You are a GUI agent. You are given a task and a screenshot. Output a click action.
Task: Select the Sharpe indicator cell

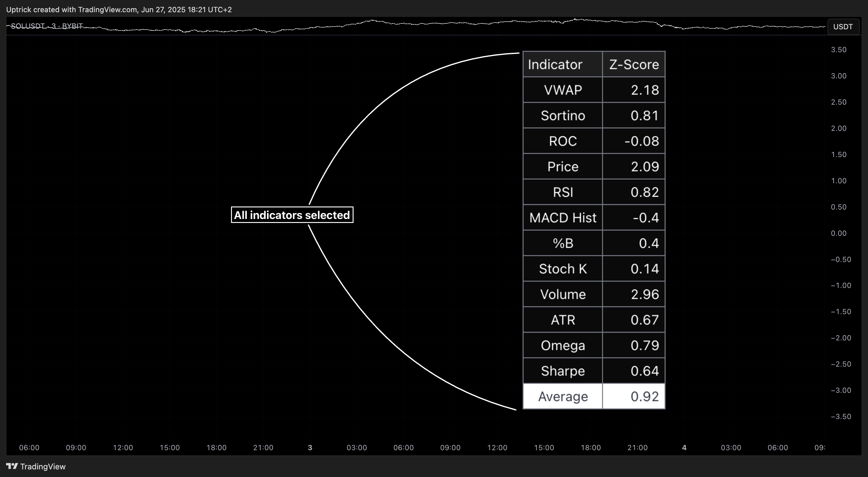point(563,371)
